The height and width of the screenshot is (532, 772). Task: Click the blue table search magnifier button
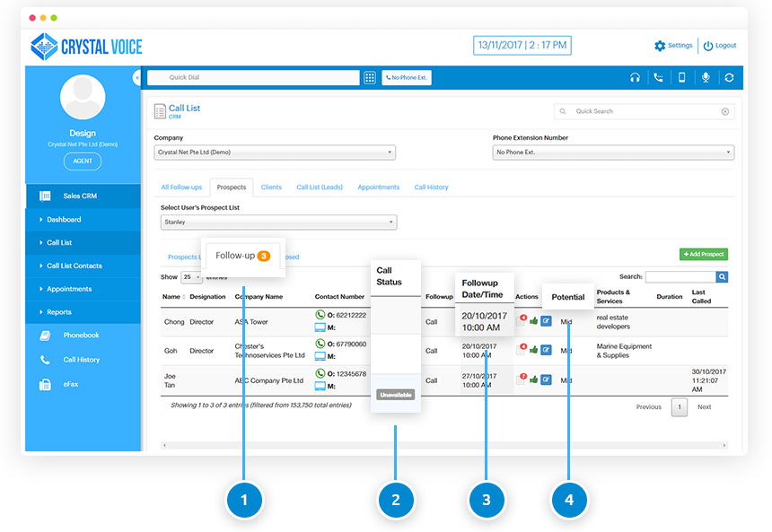pyautogui.click(x=722, y=277)
